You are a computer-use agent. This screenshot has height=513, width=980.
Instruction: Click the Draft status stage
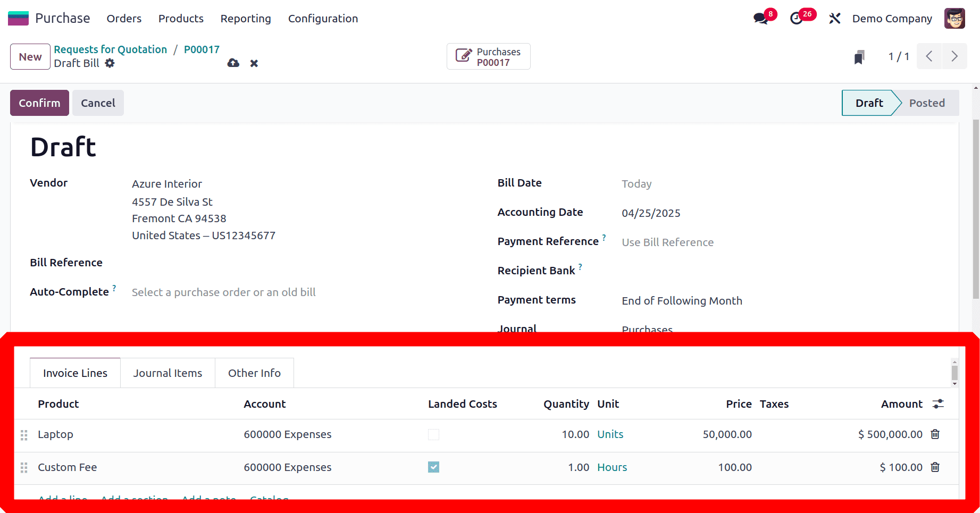point(869,103)
